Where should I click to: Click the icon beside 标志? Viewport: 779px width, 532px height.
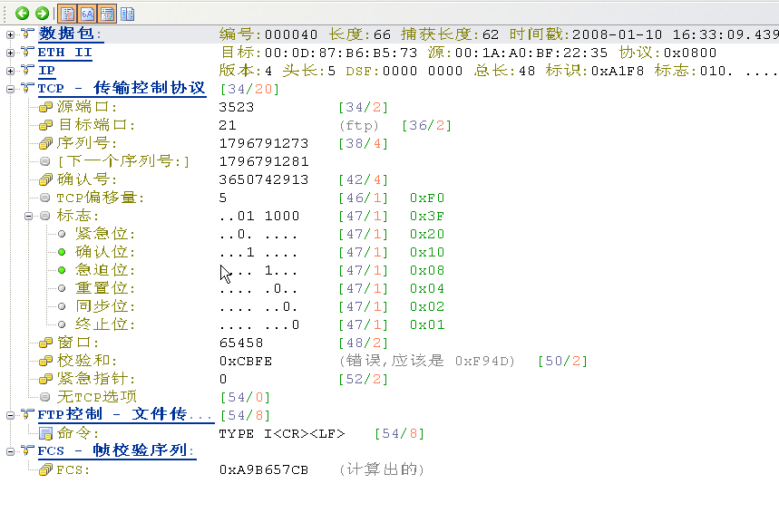45,216
